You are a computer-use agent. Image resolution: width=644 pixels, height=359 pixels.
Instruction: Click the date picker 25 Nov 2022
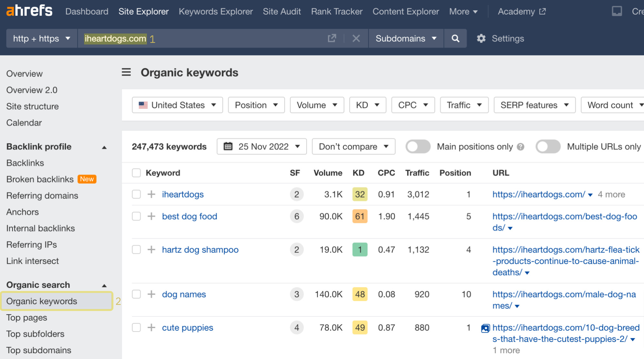tap(262, 147)
